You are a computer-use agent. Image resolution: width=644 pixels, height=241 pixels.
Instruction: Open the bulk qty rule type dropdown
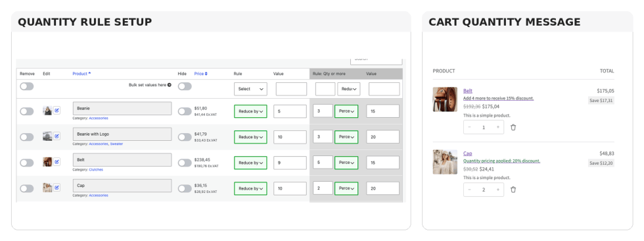pyautogui.click(x=349, y=89)
